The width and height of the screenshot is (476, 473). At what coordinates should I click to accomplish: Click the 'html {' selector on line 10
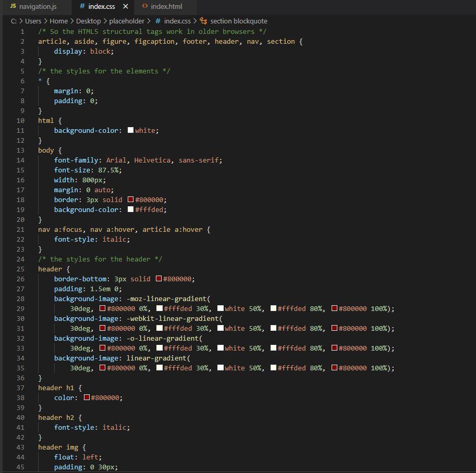point(50,120)
